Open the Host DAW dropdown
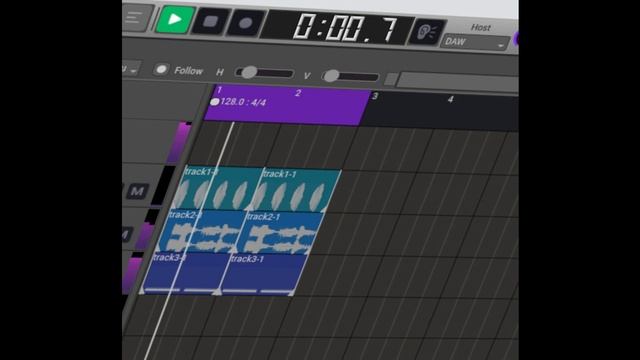Screen dimensions: 640x360 coord(476,42)
